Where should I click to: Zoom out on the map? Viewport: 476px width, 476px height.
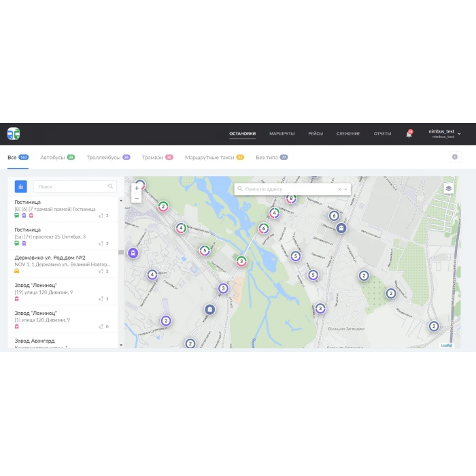pos(137,198)
